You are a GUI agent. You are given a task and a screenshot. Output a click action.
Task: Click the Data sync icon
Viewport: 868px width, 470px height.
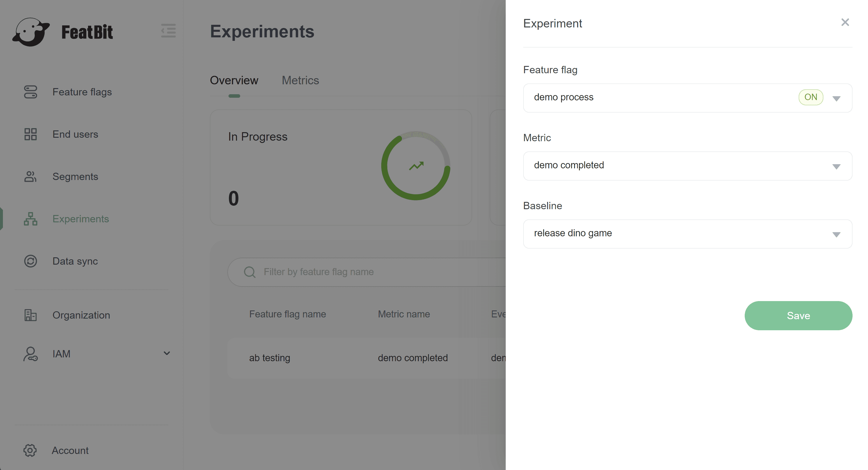pos(30,261)
